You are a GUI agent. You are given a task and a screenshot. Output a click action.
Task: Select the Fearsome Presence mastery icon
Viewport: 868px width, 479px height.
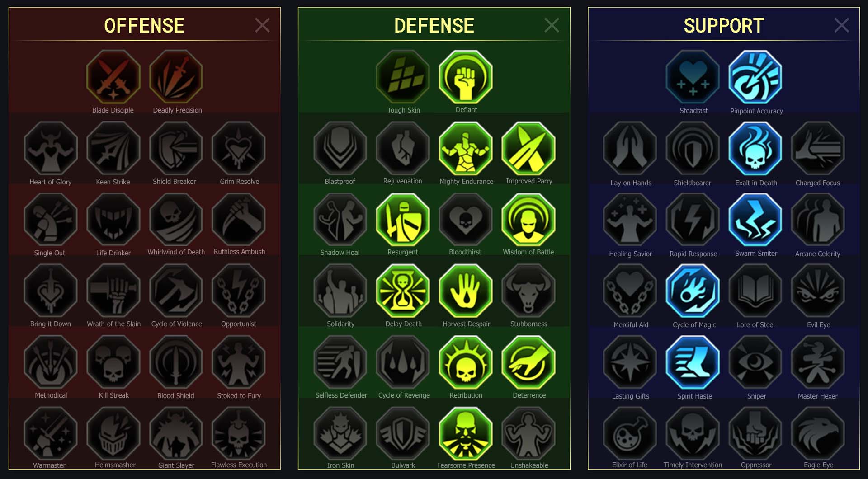click(x=466, y=434)
